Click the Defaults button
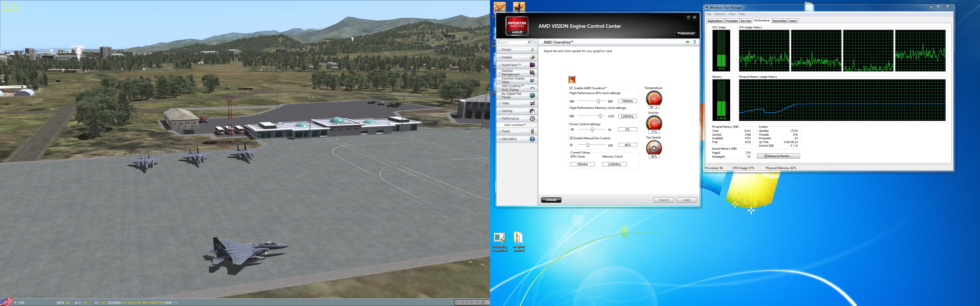Screen dimensions: 980x306 coord(551,200)
